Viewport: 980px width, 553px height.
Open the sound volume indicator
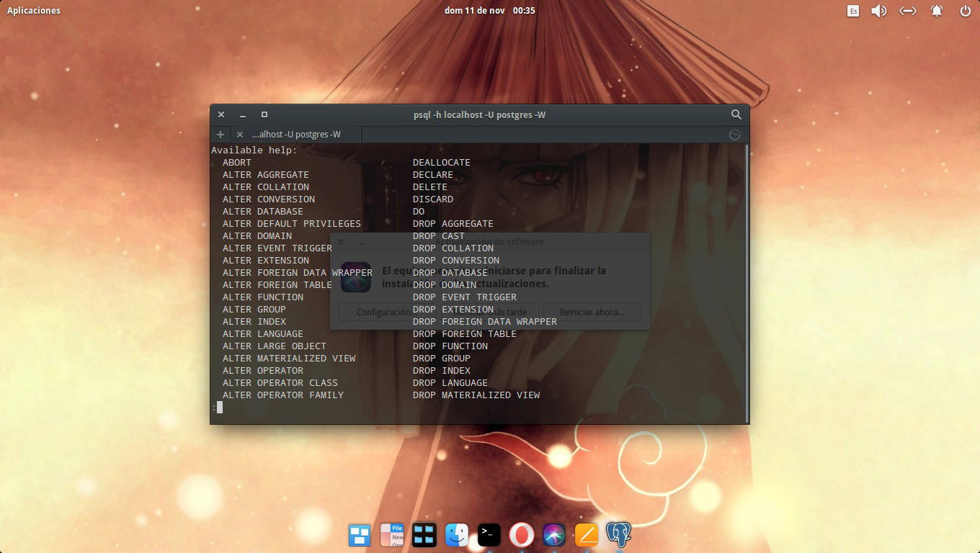[878, 11]
